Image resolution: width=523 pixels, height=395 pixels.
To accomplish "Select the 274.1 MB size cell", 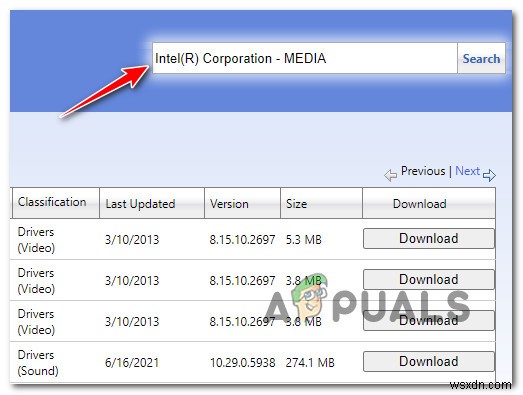I will [x=310, y=363].
